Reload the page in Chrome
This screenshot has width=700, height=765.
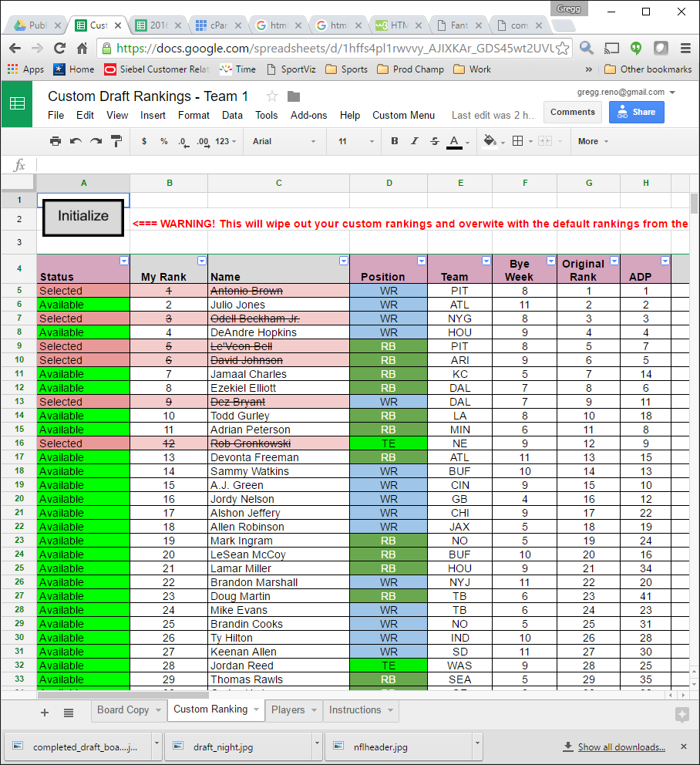click(x=59, y=49)
